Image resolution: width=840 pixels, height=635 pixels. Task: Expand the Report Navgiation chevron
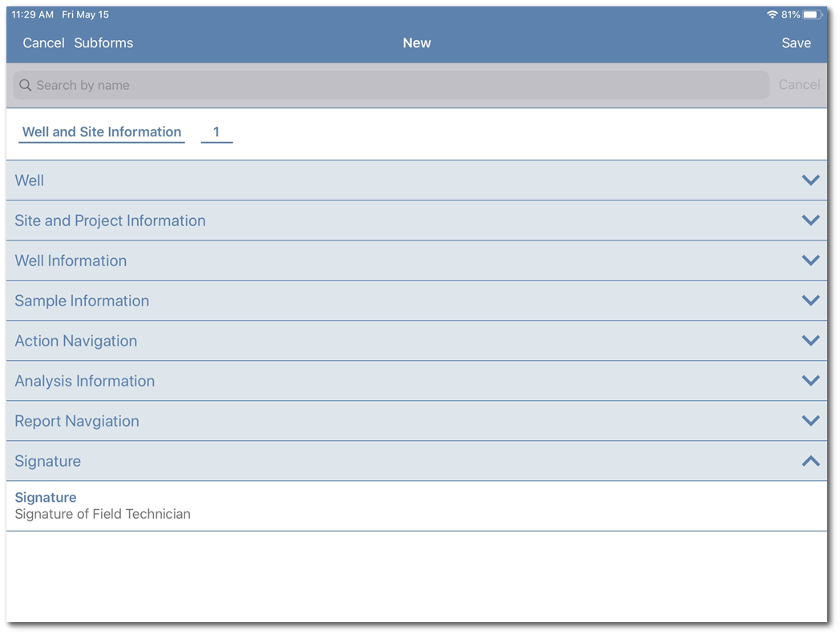pos(810,421)
